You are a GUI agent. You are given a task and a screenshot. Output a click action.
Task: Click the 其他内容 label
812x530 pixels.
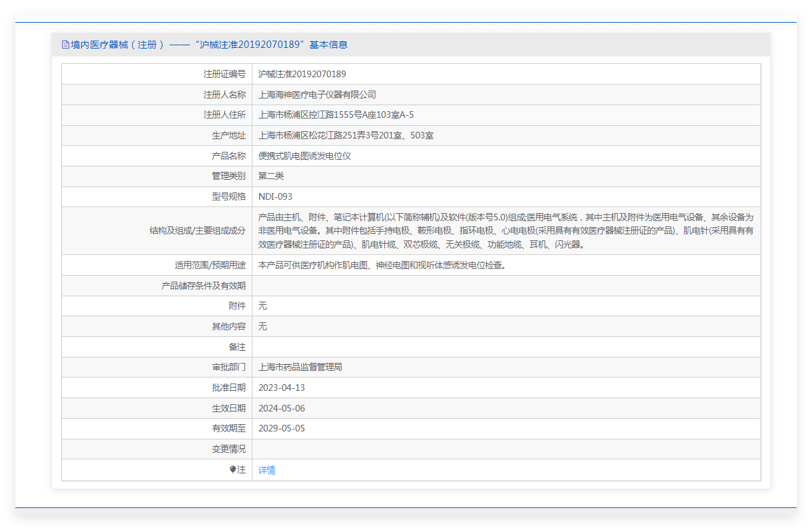[x=228, y=326]
